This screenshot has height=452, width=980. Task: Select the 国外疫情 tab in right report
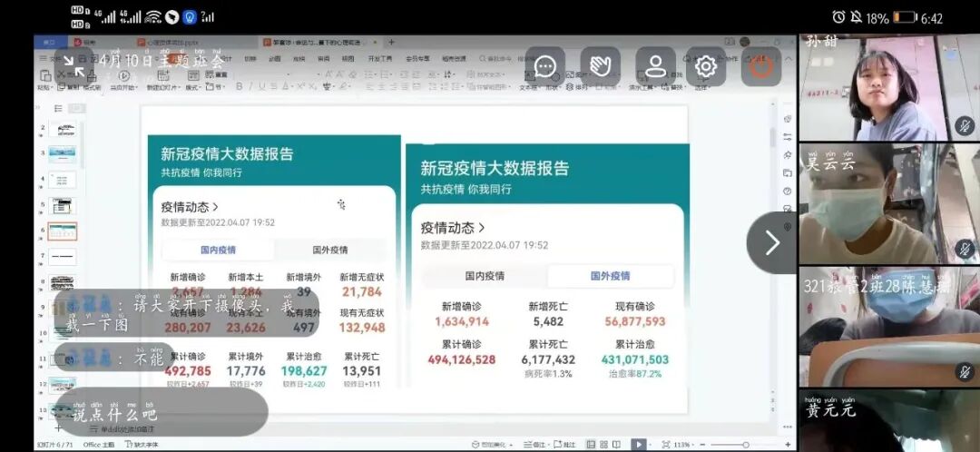[x=610, y=276]
